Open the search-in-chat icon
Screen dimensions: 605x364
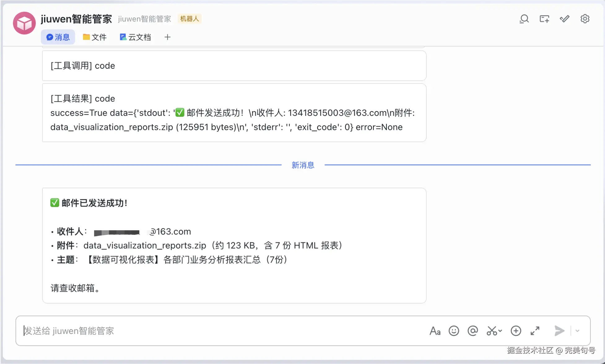pyautogui.click(x=524, y=19)
